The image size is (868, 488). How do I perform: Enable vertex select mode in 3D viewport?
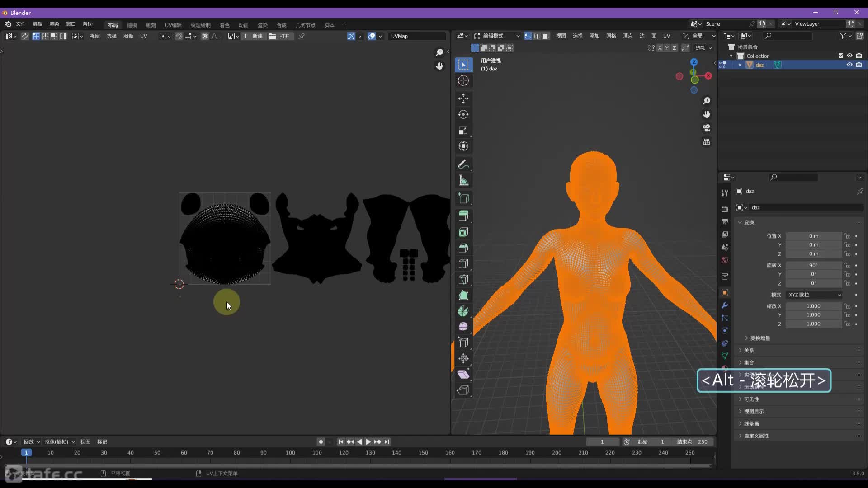point(528,36)
